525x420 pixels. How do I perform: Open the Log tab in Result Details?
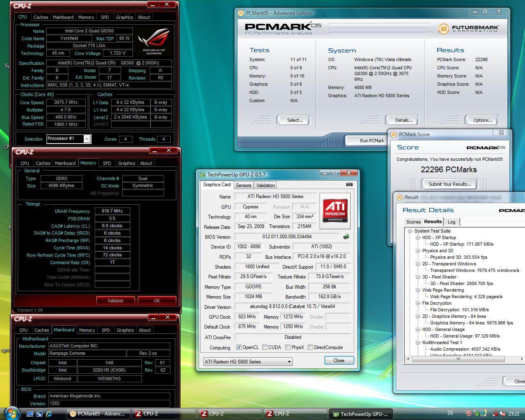[452, 222]
